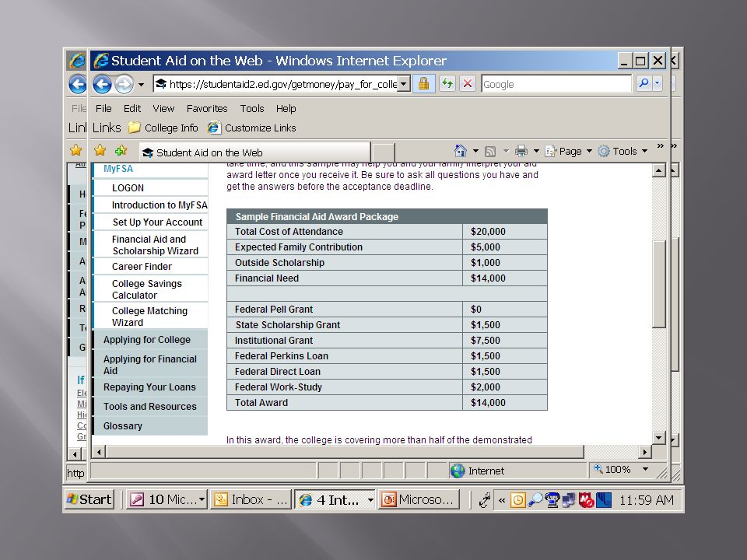Open the Tools menu in the menu bar
The width and height of the screenshot is (747, 560).
(252, 108)
